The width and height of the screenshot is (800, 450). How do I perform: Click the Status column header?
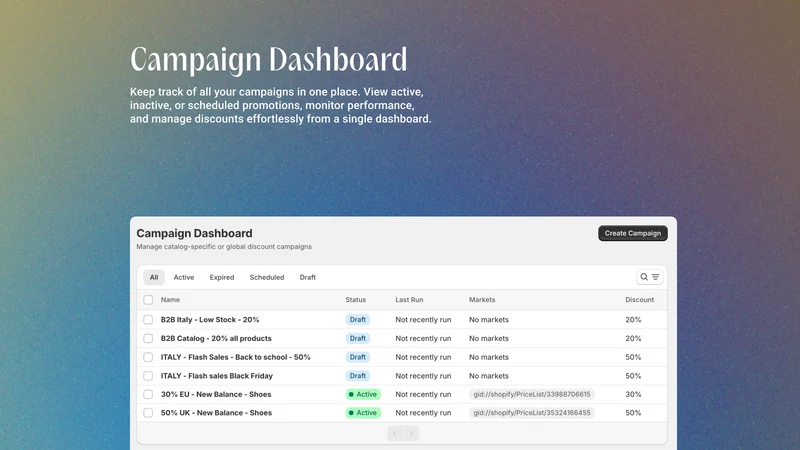point(356,299)
